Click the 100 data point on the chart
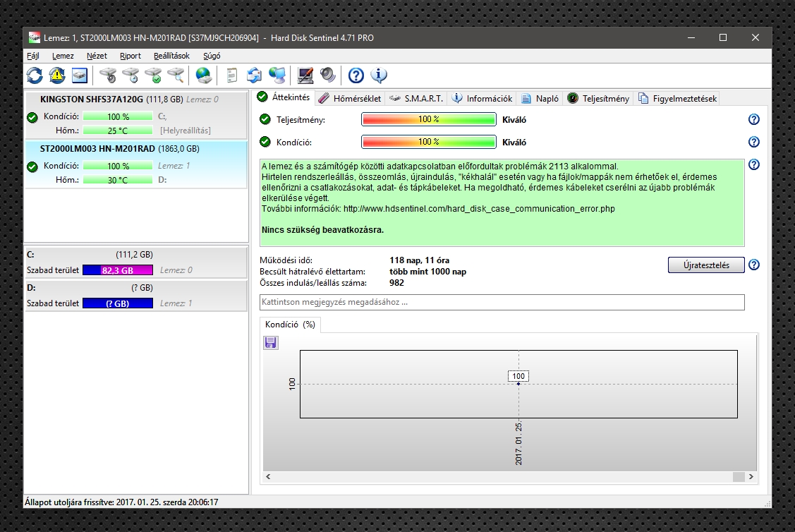 click(518, 383)
